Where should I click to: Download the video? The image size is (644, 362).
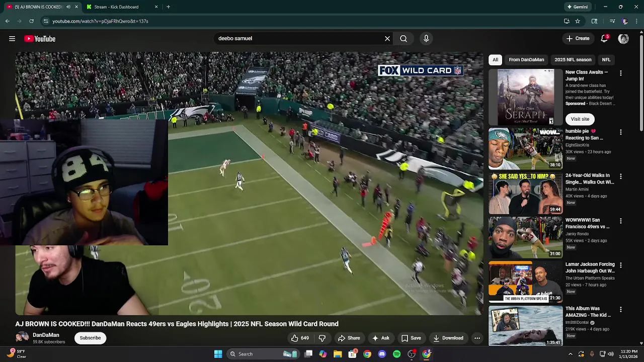(448, 338)
